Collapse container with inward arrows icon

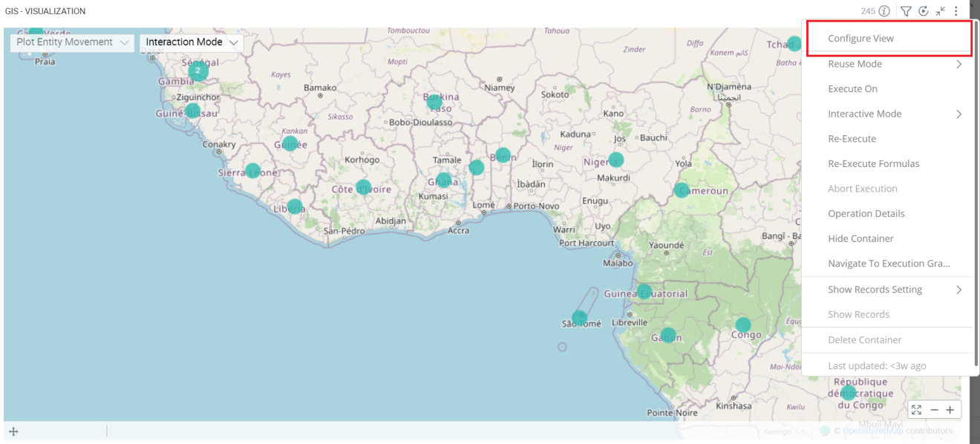point(940,11)
